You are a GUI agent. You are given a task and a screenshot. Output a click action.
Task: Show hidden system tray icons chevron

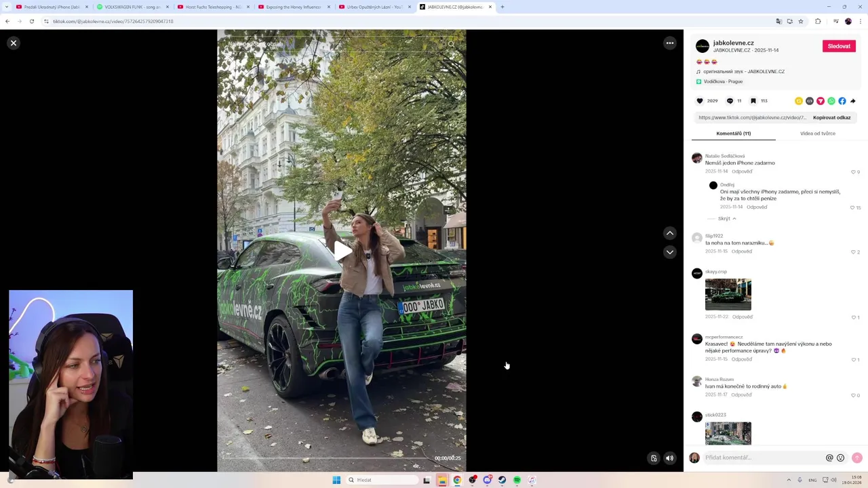789,480
